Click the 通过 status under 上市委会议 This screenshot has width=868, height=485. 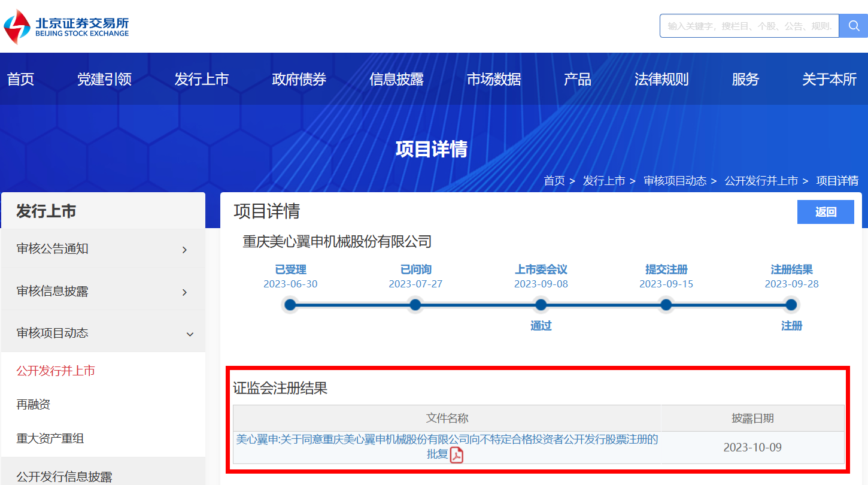coord(541,326)
